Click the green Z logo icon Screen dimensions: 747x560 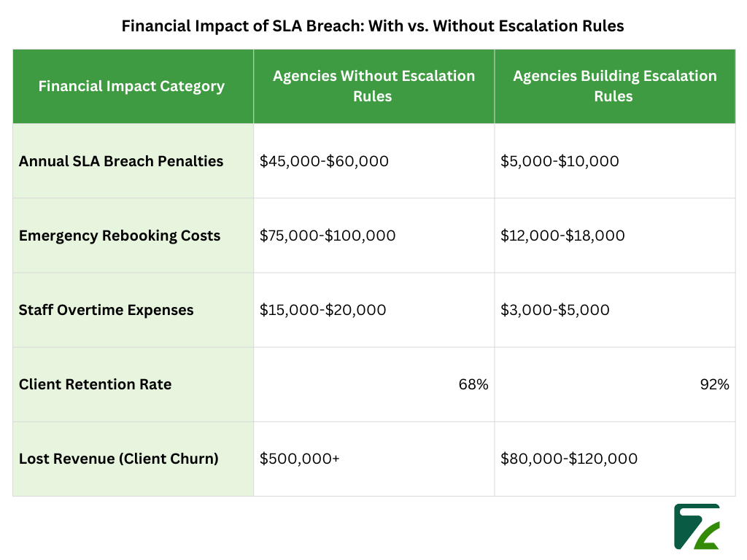click(696, 527)
